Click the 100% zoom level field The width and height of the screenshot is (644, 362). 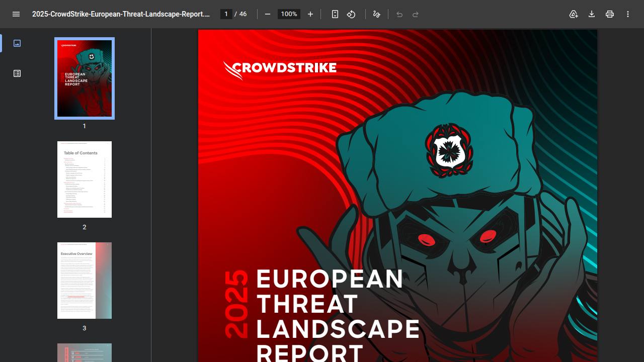point(289,14)
